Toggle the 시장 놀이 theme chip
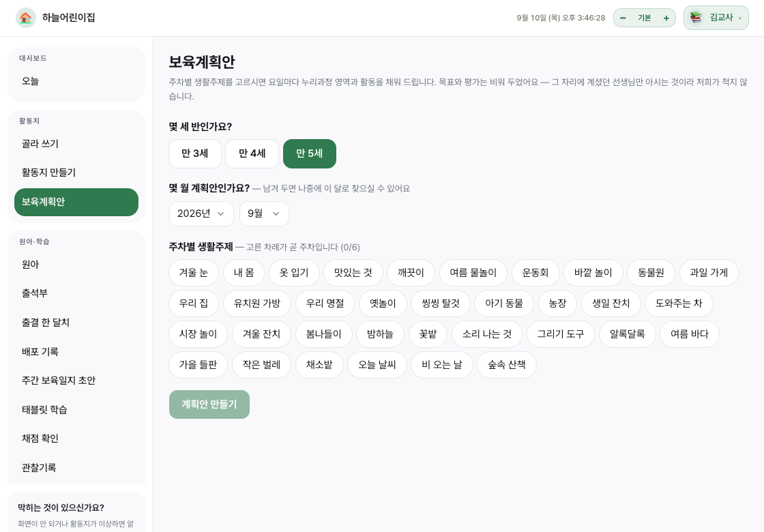 click(198, 334)
